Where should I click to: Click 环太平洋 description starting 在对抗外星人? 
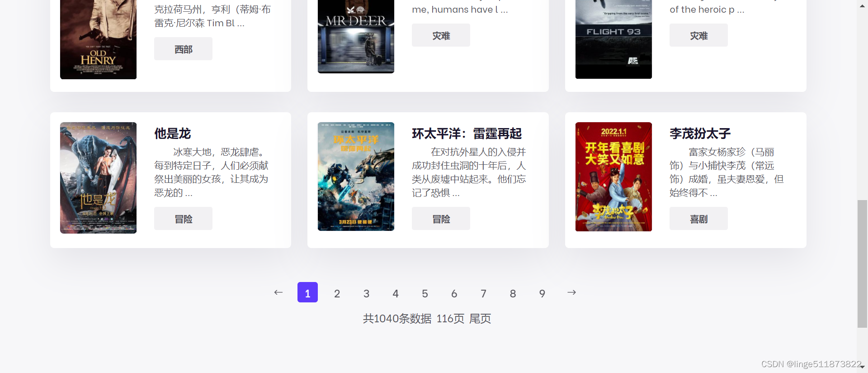coord(469,172)
